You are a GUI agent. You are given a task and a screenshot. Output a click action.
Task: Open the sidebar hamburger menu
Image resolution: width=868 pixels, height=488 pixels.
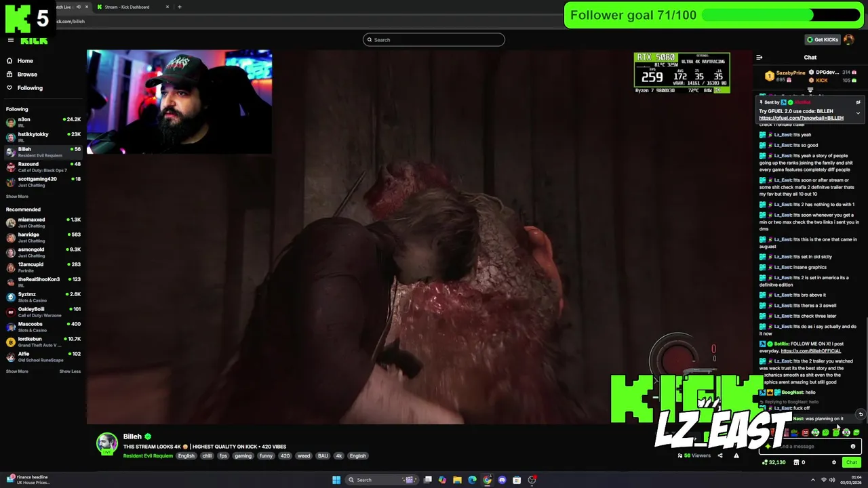[10, 40]
